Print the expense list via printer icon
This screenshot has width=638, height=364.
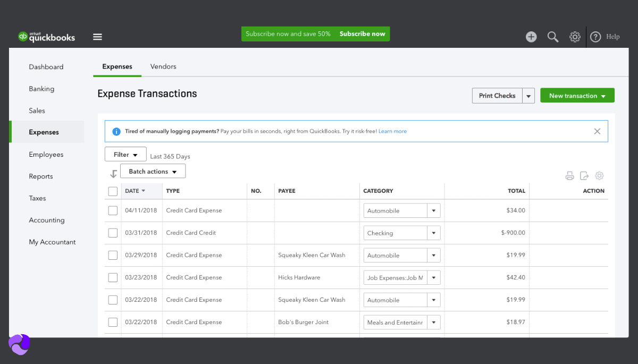pyautogui.click(x=569, y=176)
